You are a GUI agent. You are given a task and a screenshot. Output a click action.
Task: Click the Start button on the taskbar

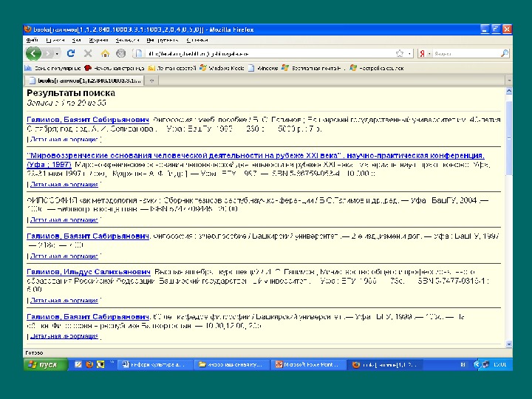44,364
